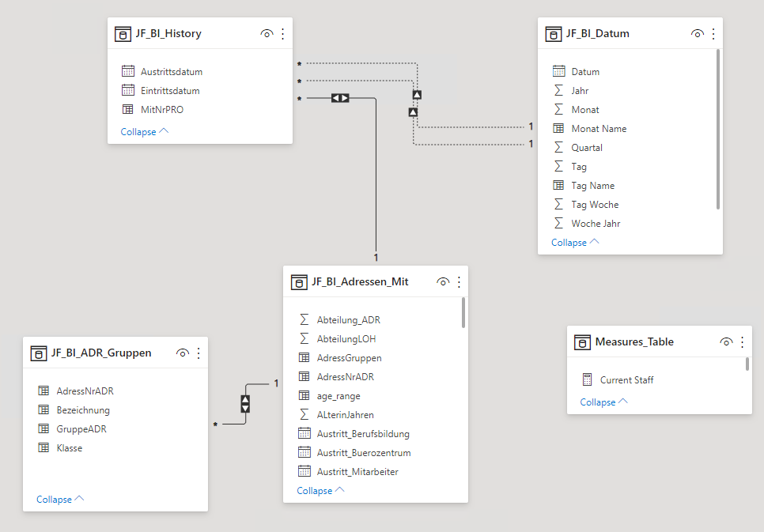The image size is (764, 532).
Task: Click the column icon next to Klasse
Action: click(x=43, y=447)
